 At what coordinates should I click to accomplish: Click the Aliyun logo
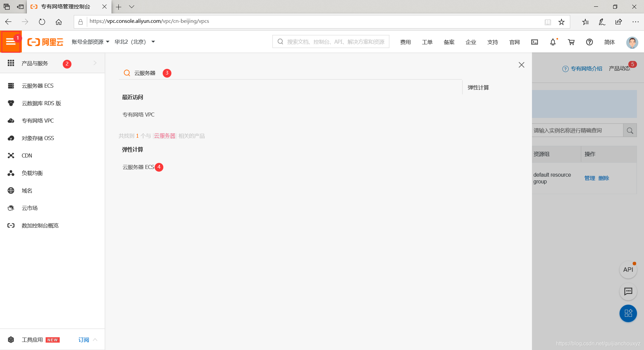tap(45, 42)
